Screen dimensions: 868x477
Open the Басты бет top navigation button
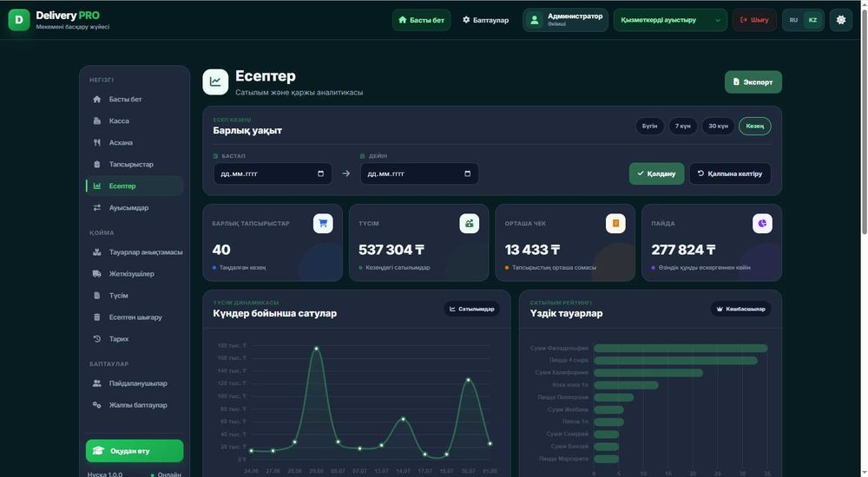tap(421, 20)
